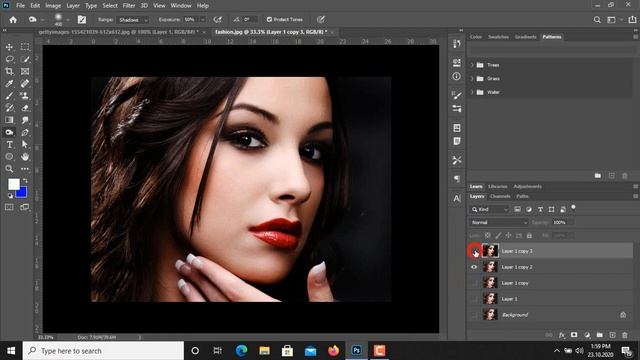The height and width of the screenshot is (360, 640).
Task: Select the Brush tool
Action: tap(9, 96)
